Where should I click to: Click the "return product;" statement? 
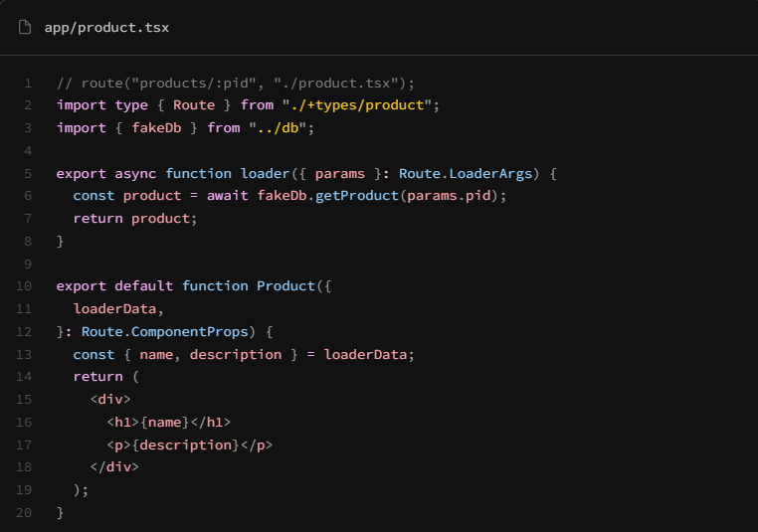(135, 218)
